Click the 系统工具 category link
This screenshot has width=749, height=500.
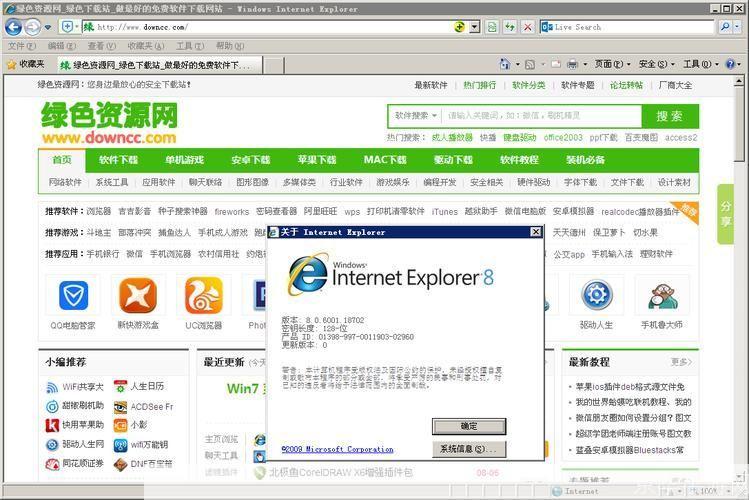(x=112, y=182)
